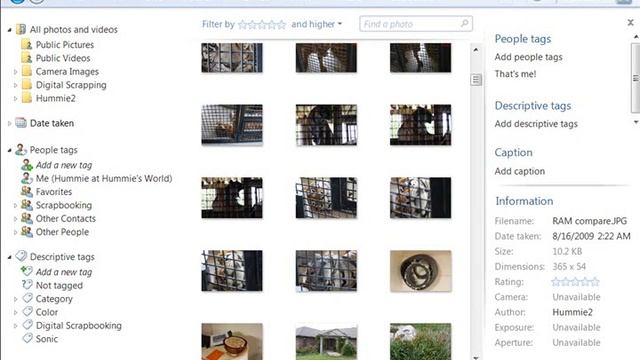Image resolution: width=640 pixels, height=360 pixels.
Task: Click the Favorites people icon
Action: (x=27, y=191)
